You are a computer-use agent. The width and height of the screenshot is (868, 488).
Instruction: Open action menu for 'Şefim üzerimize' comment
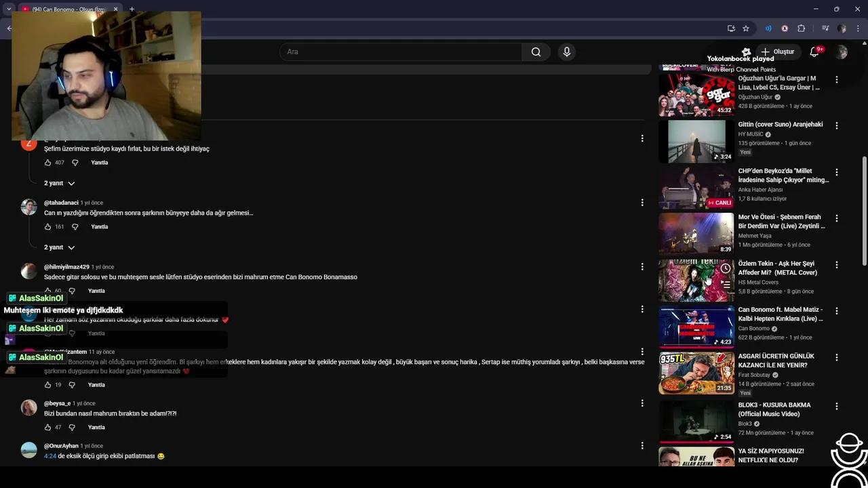tap(642, 138)
